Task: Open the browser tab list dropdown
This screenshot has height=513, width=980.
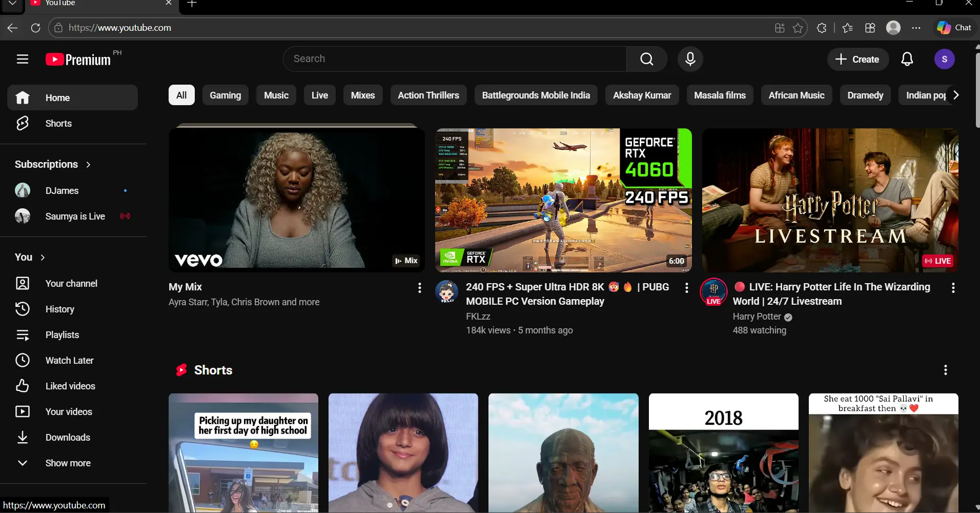Action: 12,4
